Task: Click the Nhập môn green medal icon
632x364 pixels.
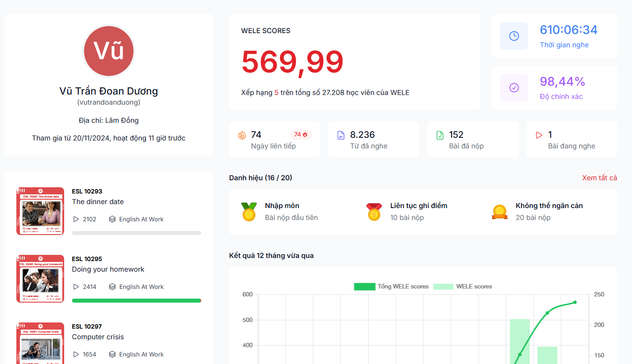Action: 249,212
